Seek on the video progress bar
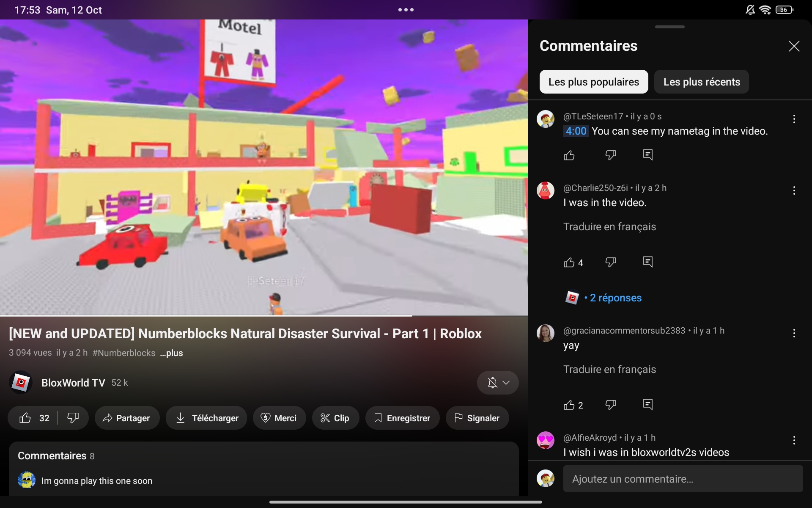812x508 pixels. (264, 315)
